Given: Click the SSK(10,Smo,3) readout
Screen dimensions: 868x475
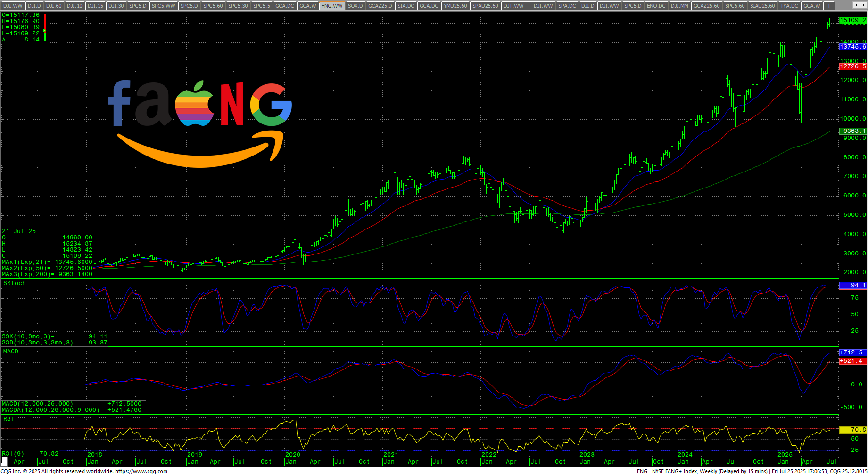Looking at the screenshot, I should (x=55, y=336).
